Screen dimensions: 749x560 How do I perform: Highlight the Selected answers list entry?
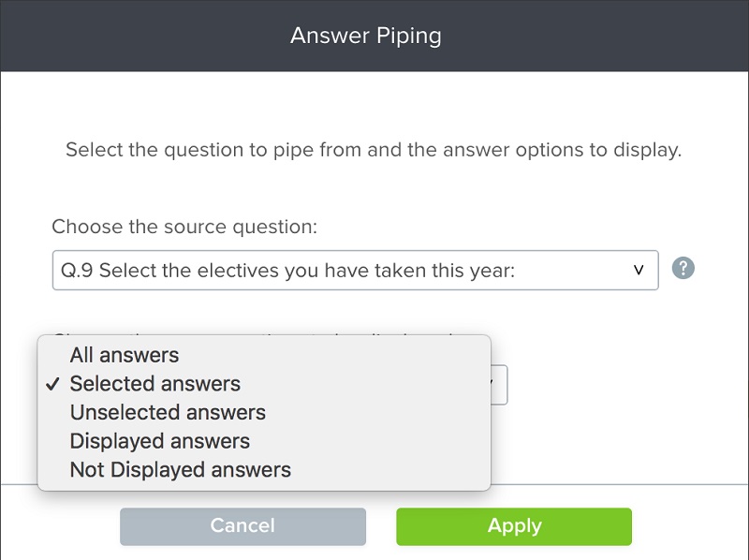point(154,383)
